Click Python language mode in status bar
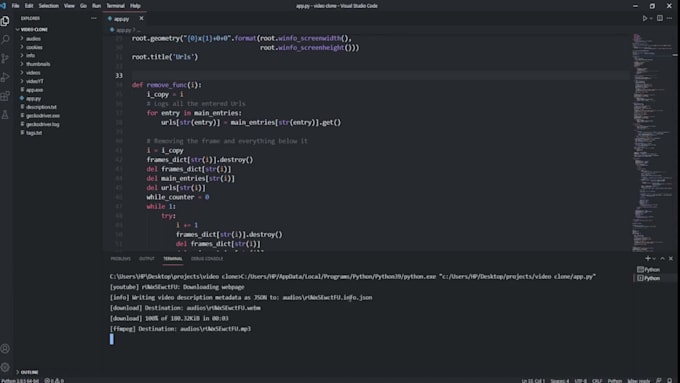The height and width of the screenshot is (383, 680). tap(615, 380)
